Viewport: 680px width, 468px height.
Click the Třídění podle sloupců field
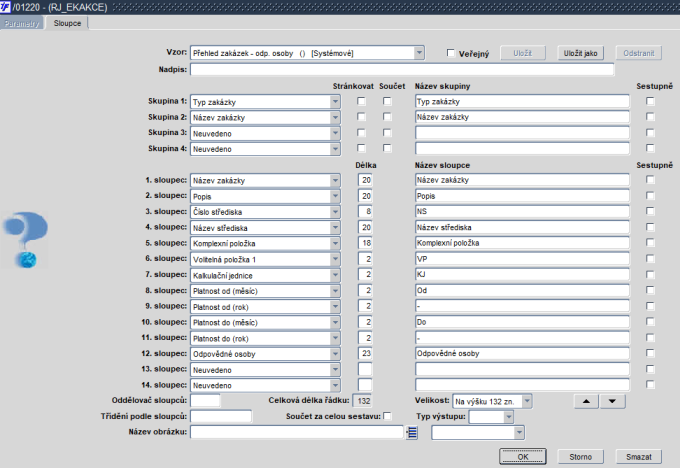click(221, 416)
